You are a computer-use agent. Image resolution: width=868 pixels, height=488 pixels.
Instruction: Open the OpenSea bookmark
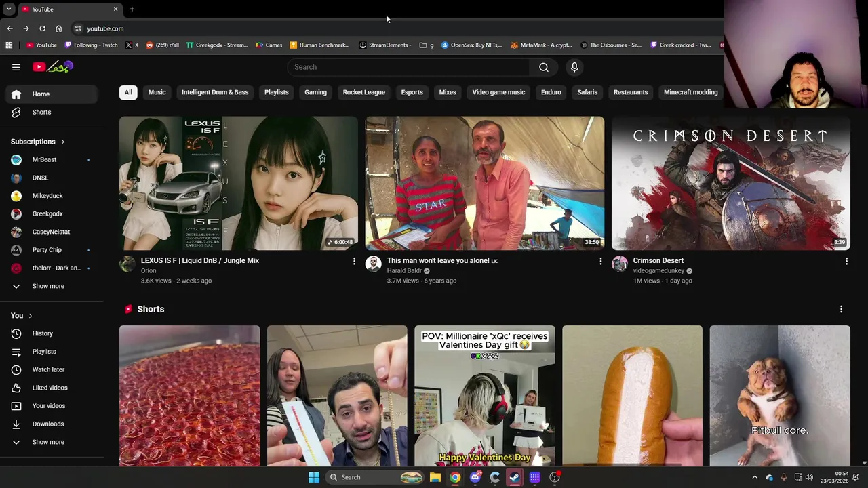[472, 45]
